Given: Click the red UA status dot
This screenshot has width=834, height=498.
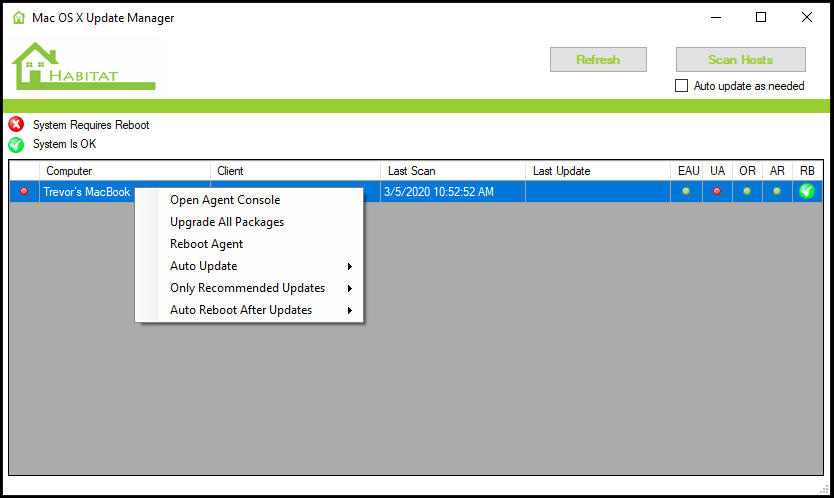Looking at the screenshot, I should pos(717,191).
